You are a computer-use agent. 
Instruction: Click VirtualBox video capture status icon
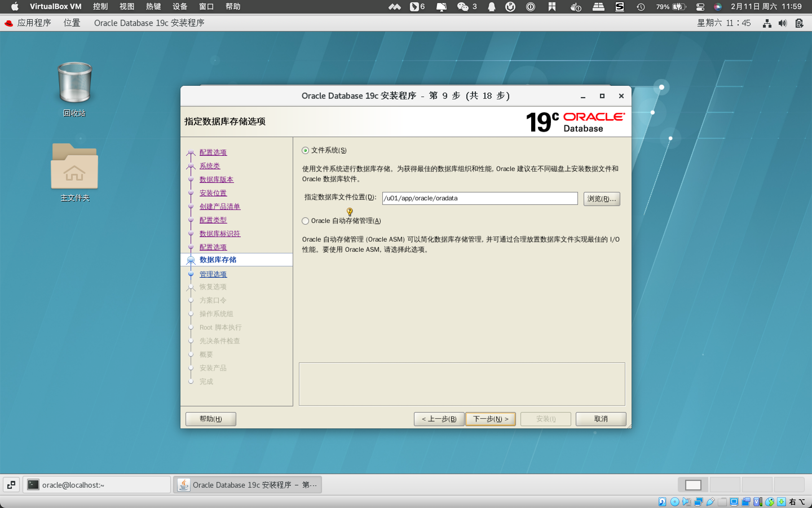[x=746, y=502]
